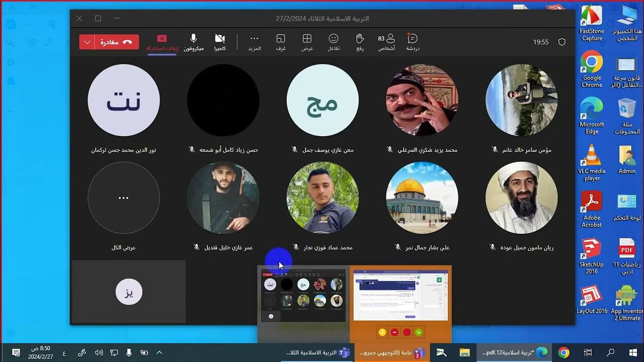The image size is (644, 362).
Task: Leave the meeting (مغادرة)
Action: coord(116,42)
